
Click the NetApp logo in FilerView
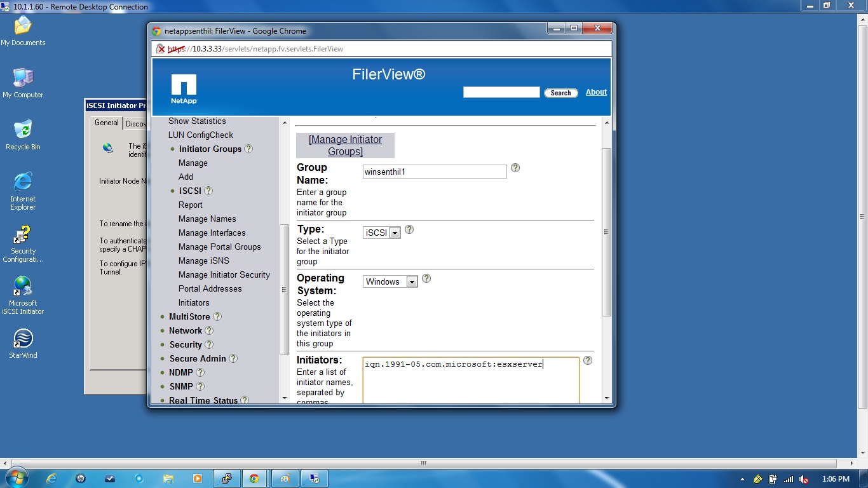[184, 90]
